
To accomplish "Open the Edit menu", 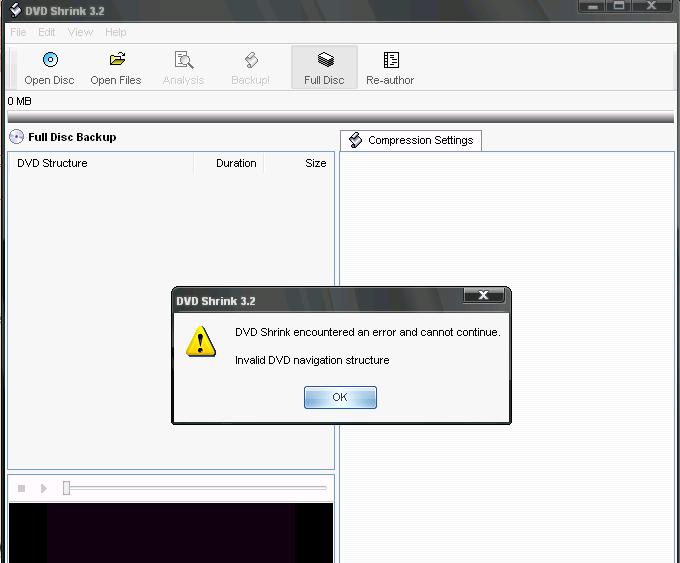I will (x=46, y=32).
